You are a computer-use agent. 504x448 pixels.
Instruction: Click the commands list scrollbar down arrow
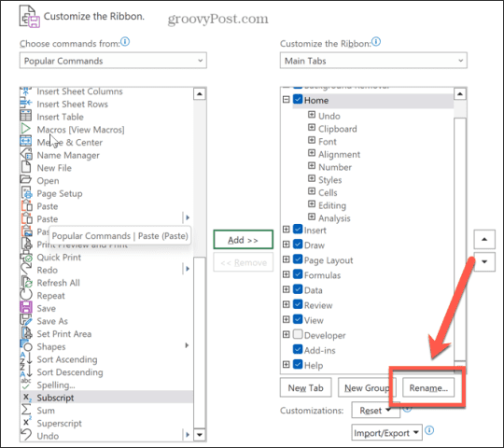point(200,435)
